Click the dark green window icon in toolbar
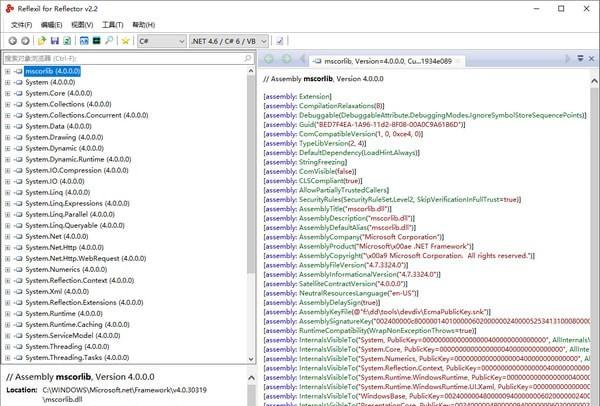Screen dimensions: 600x406 tap(96, 41)
